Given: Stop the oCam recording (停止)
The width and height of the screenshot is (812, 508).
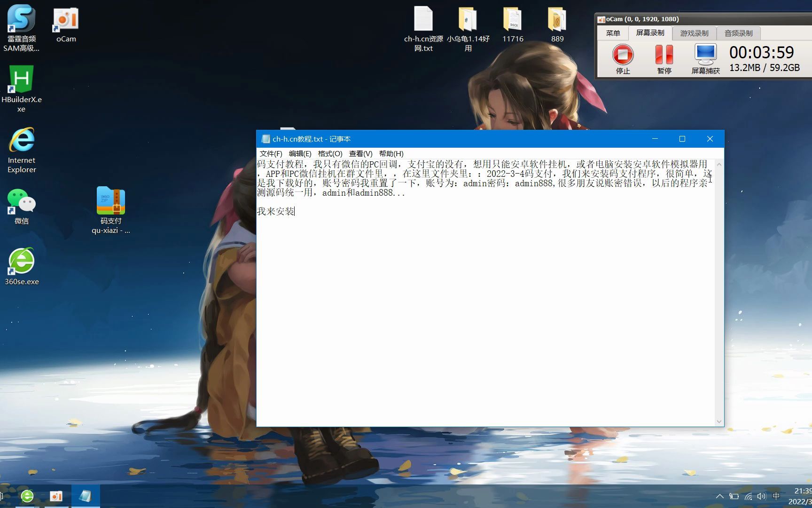Looking at the screenshot, I should pyautogui.click(x=623, y=59).
